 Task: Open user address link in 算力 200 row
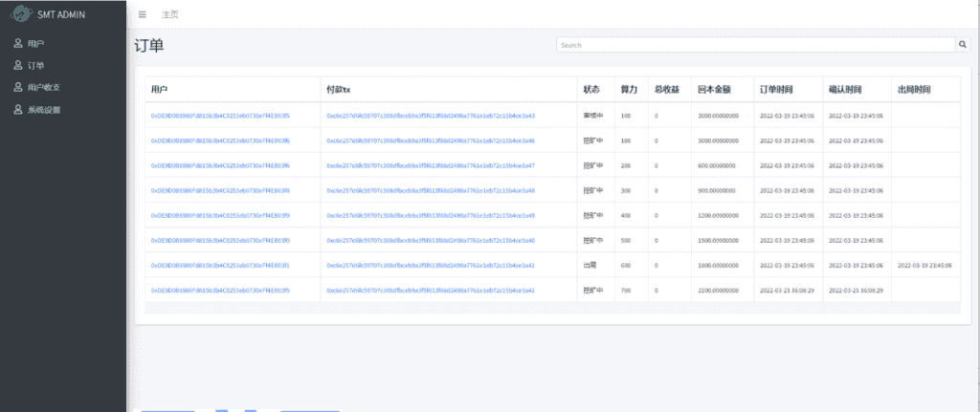(x=220, y=165)
